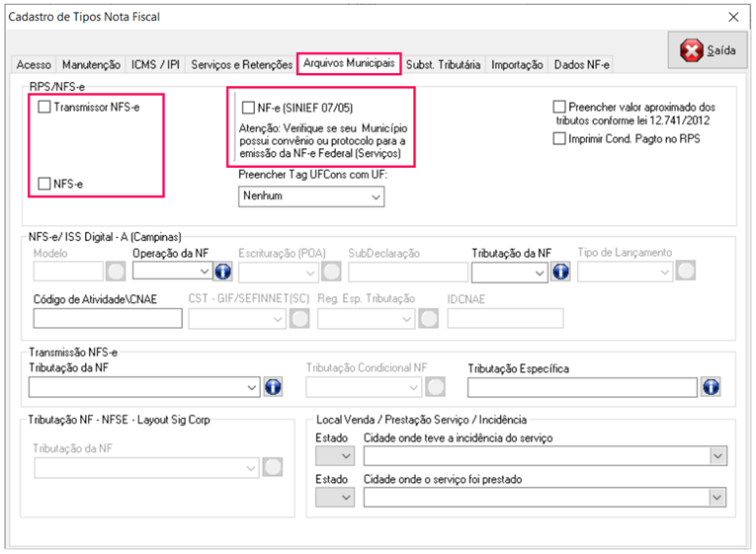Enable the Transmissor NFS-e checkbox
756x554 pixels.
coord(44,107)
